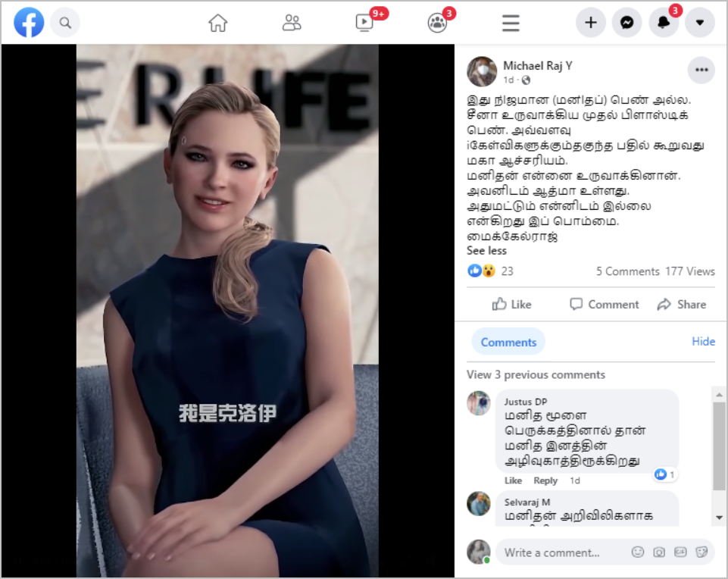
Task: Open the notifications bell
Action: pos(664,22)
